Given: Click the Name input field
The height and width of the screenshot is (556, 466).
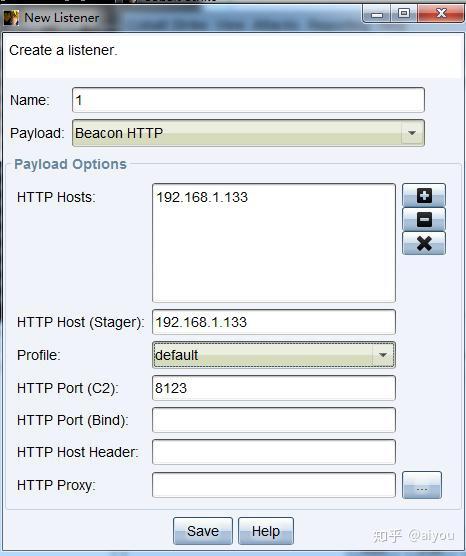Looking at the screenshot, I should (x=248, y=100).
